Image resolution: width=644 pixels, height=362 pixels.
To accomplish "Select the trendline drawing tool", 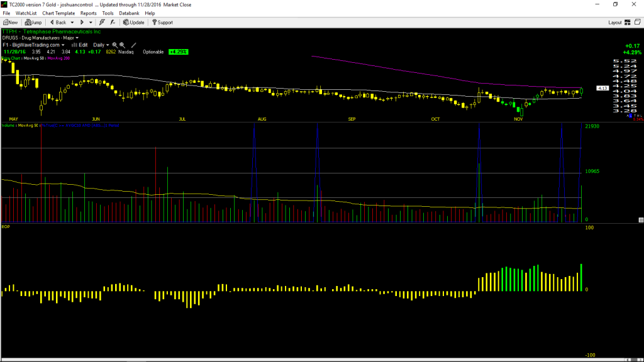I will point(133,45).
